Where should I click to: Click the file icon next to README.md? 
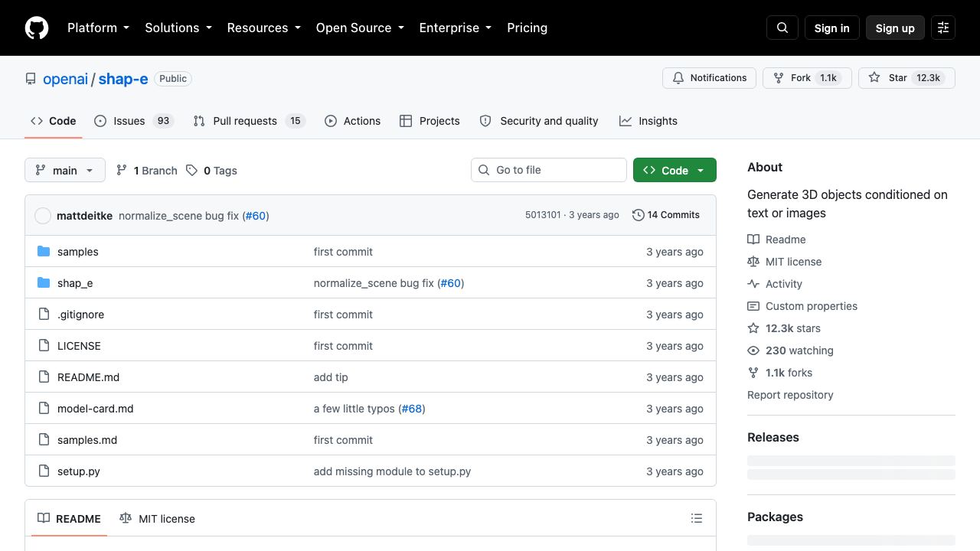(44, 377)
